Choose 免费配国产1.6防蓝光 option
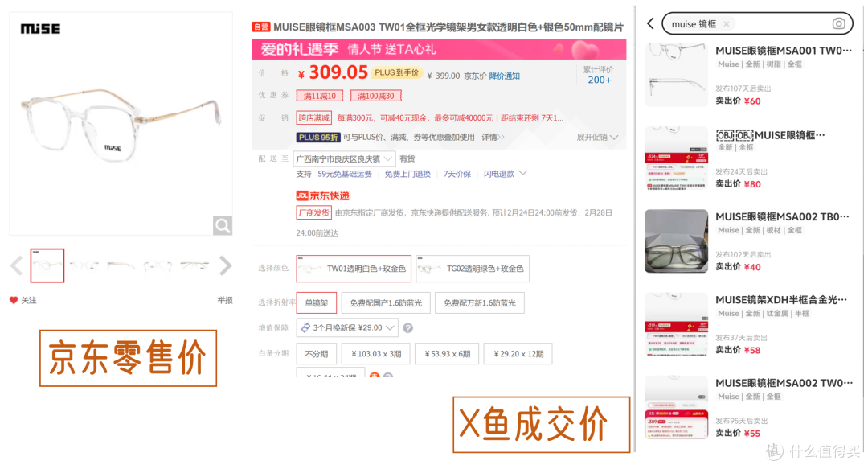 386,302
